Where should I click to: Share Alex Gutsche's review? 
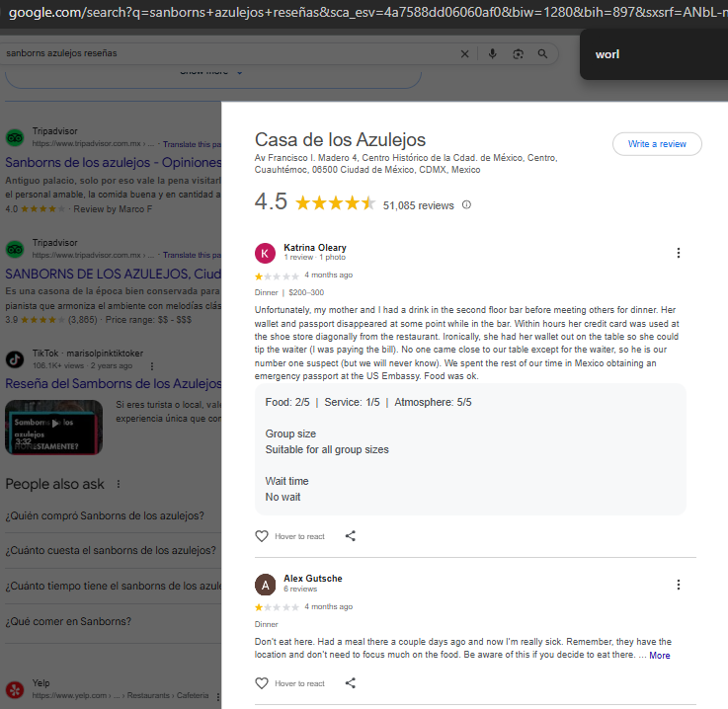[351, 683]
